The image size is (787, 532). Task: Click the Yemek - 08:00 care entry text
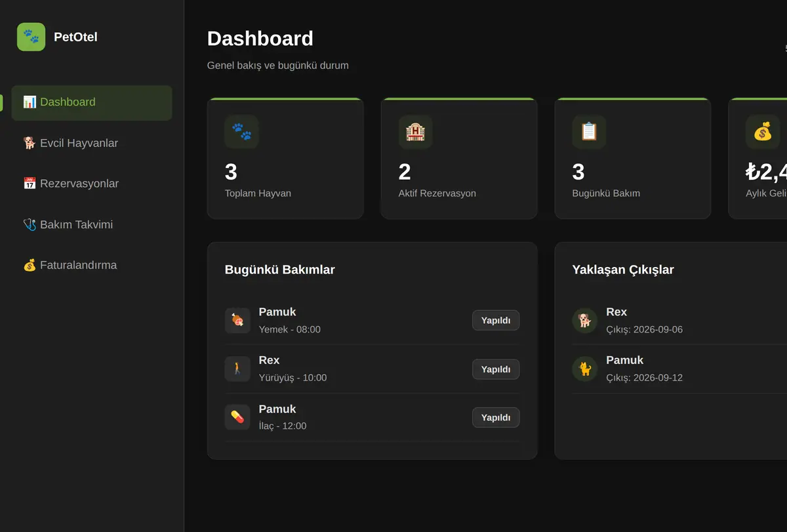290,329
